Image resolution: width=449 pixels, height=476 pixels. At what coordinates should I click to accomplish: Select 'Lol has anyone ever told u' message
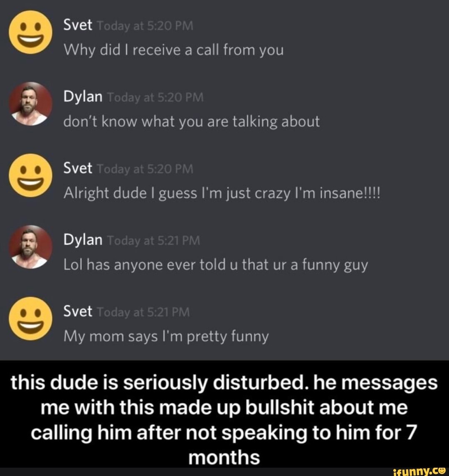click(215, 265)
